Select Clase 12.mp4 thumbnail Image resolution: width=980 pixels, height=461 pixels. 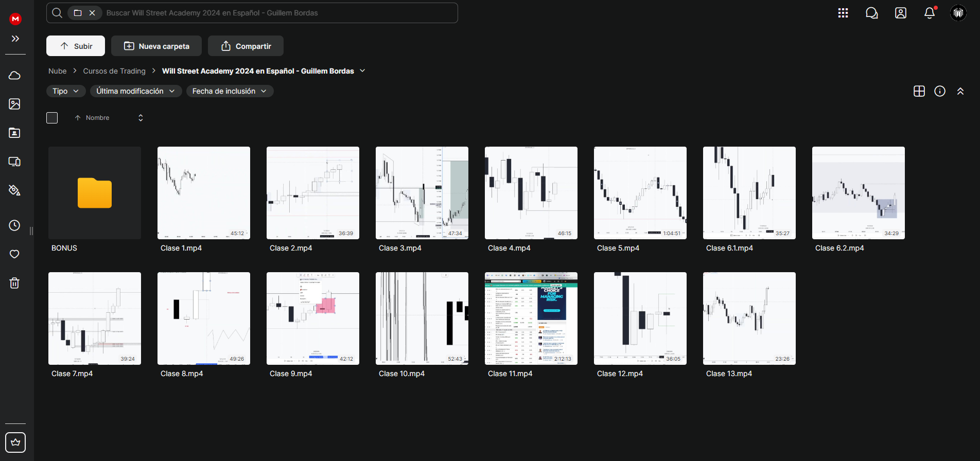640,318
